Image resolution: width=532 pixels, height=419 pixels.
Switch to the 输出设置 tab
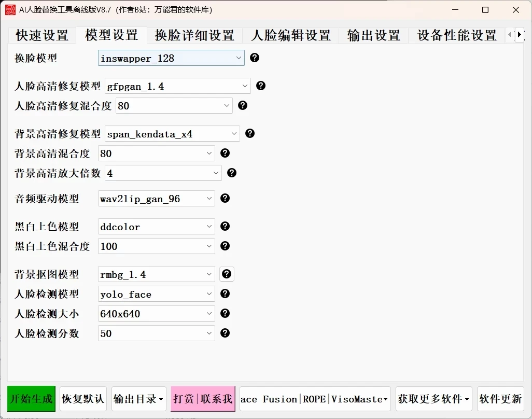pyautogui.click(x=373, y=35)
